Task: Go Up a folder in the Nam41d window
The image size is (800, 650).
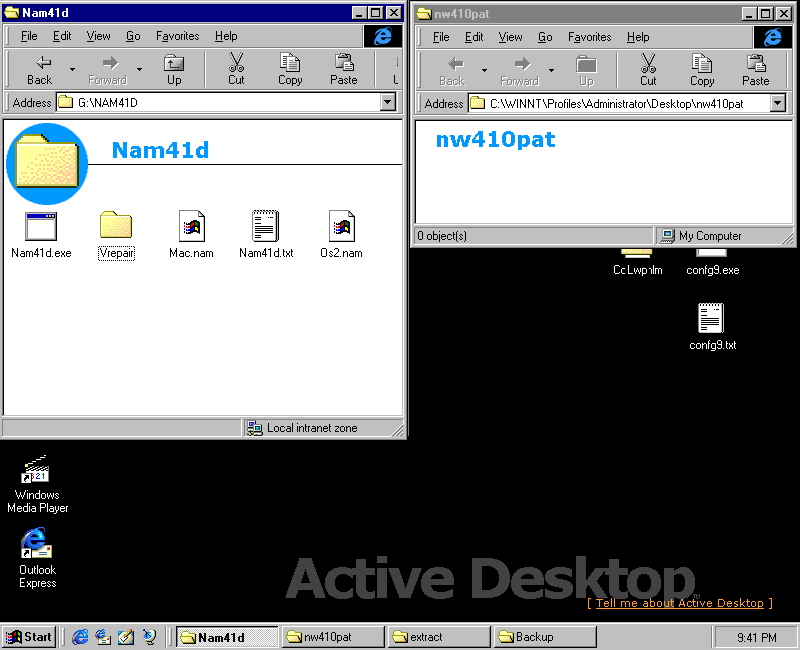Action: 174,70
